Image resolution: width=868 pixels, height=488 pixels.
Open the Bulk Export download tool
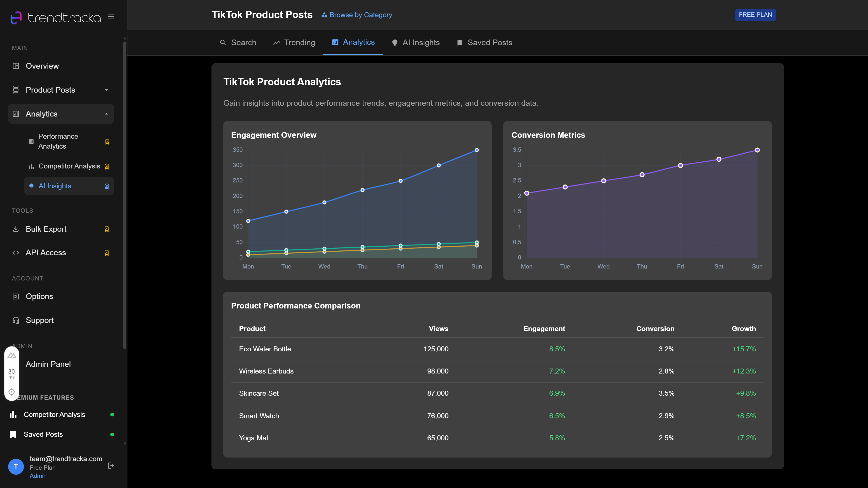point(16,229)
